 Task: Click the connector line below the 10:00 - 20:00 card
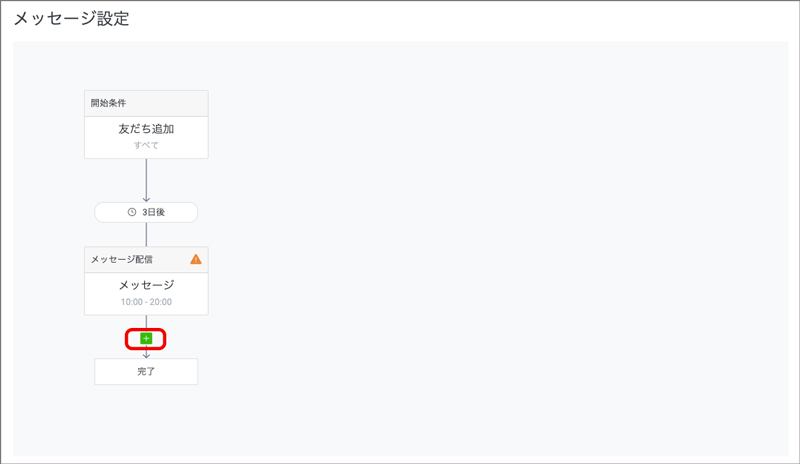(146, 324)
